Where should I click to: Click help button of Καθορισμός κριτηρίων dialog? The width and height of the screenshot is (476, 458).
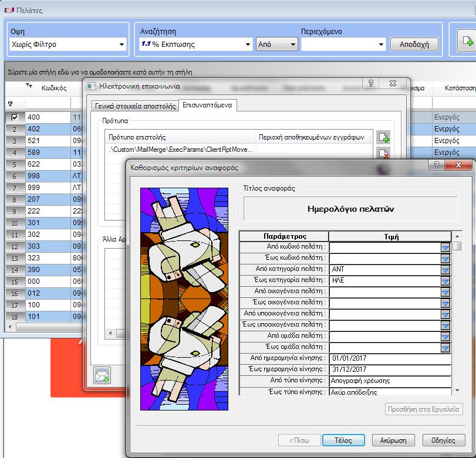pos(436,165)
